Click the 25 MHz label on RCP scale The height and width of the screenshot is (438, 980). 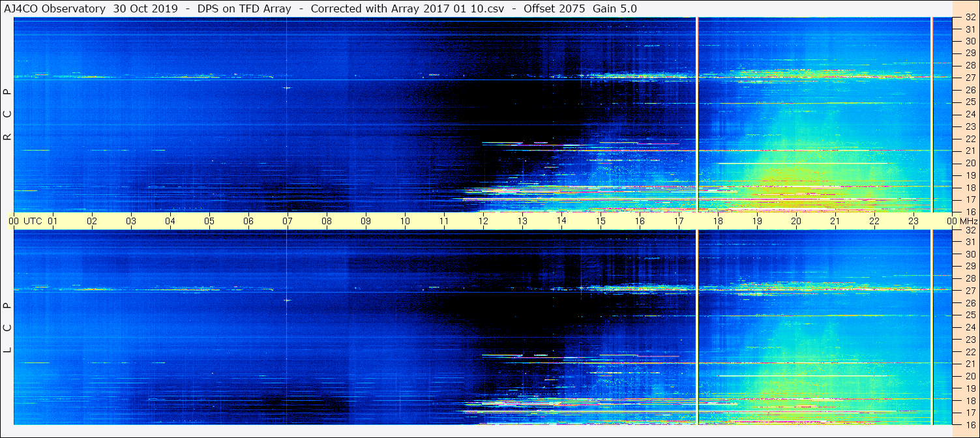tap(970, 102)
